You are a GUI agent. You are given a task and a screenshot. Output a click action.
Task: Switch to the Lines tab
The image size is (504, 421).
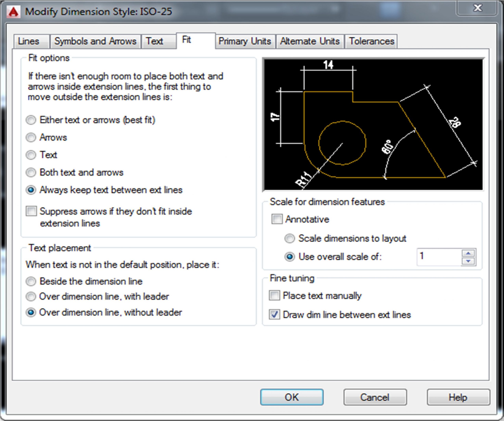point(29,41)
